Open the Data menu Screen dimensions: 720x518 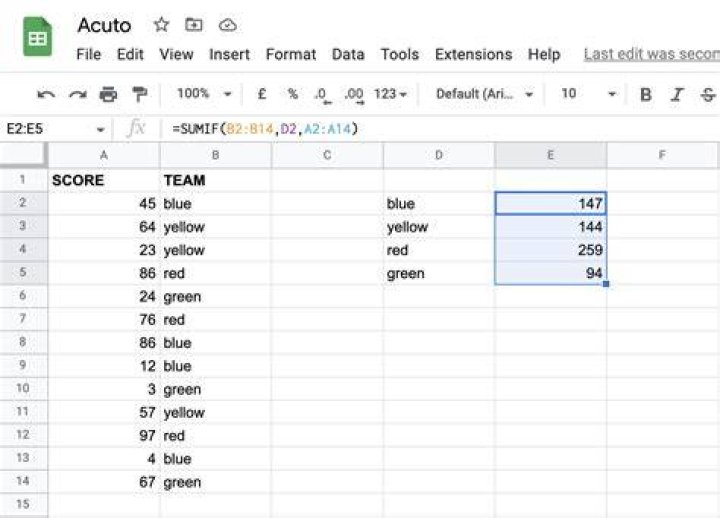point(348,55)
